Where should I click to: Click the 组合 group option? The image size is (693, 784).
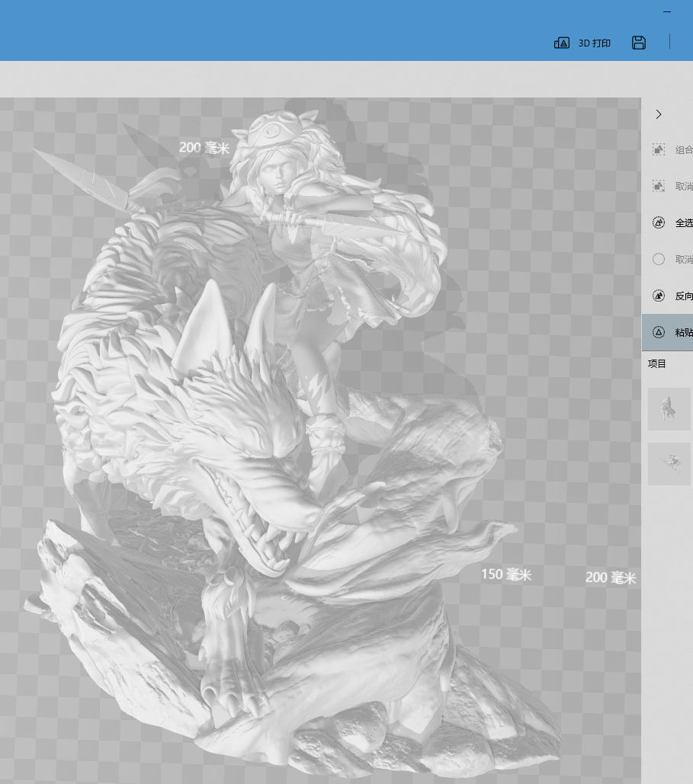coord(672,149)
